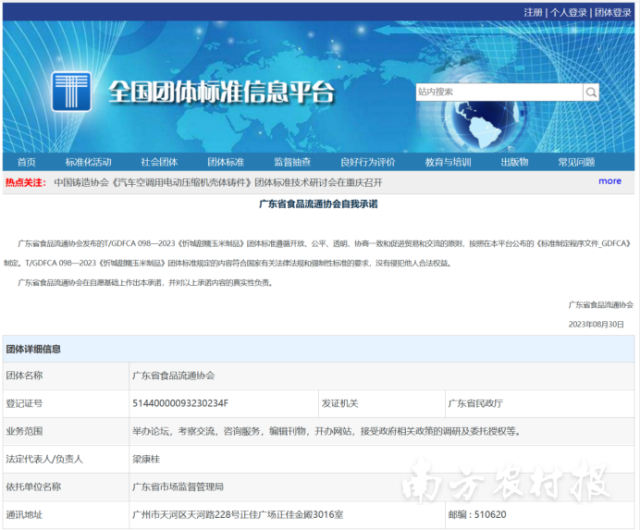Open the 注册 register link
The height and width of the screenshot is (530, 640).
point(533,13)
